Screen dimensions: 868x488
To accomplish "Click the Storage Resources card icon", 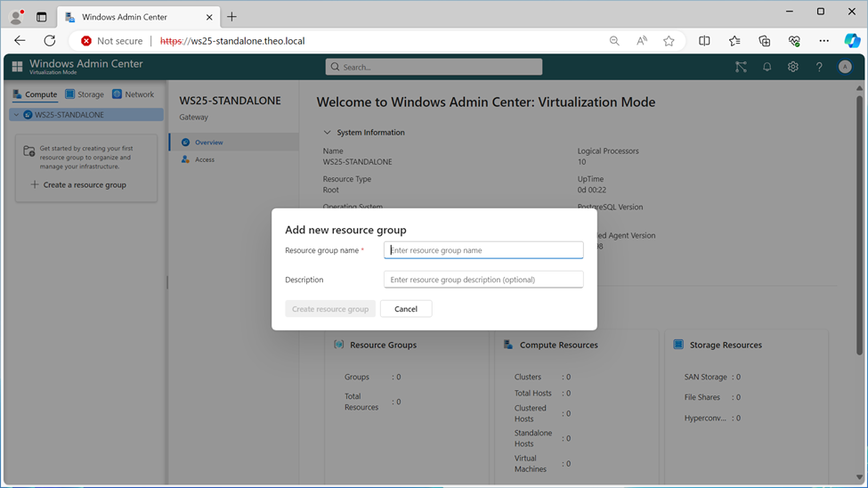I will click(x=678, y=345).
